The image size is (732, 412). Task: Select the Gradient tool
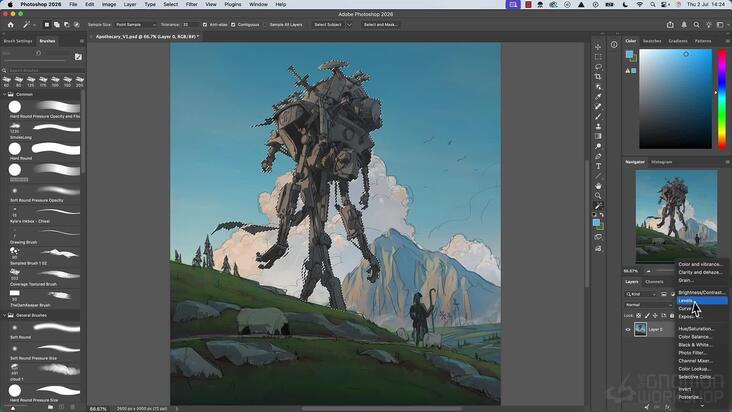[598, 136]
